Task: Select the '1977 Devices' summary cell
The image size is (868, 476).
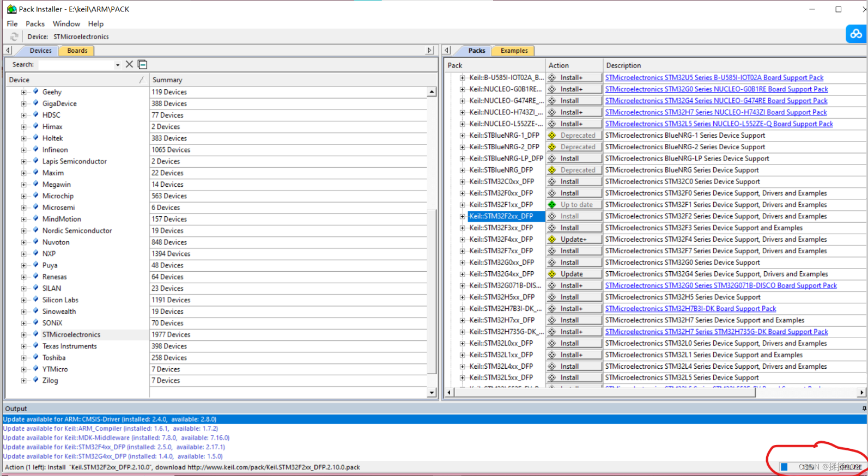Action: coord(288,335)
